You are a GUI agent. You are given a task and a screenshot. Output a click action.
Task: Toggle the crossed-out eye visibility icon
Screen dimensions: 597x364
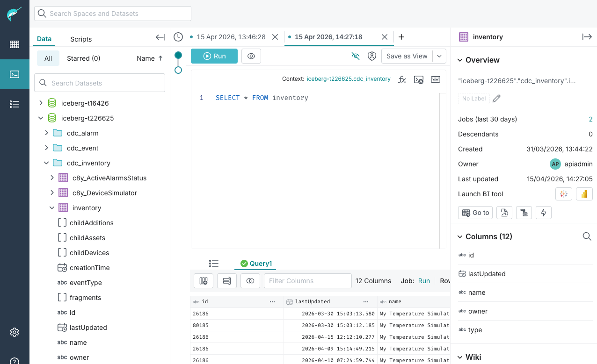356,56
